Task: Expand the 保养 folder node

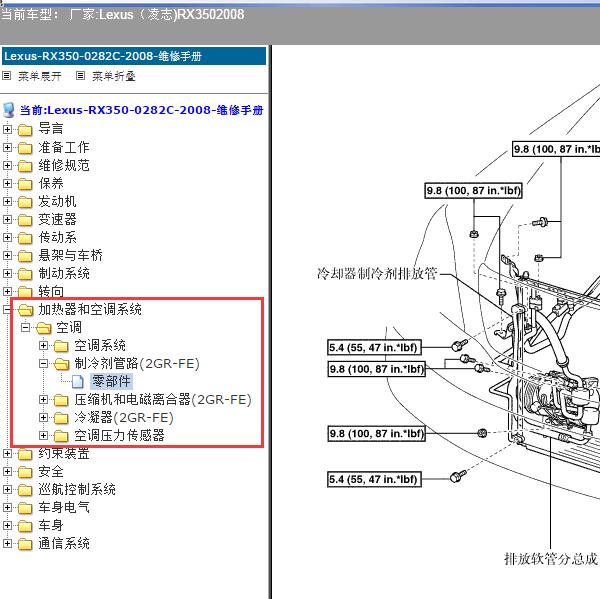Action: tap(7, 183)
